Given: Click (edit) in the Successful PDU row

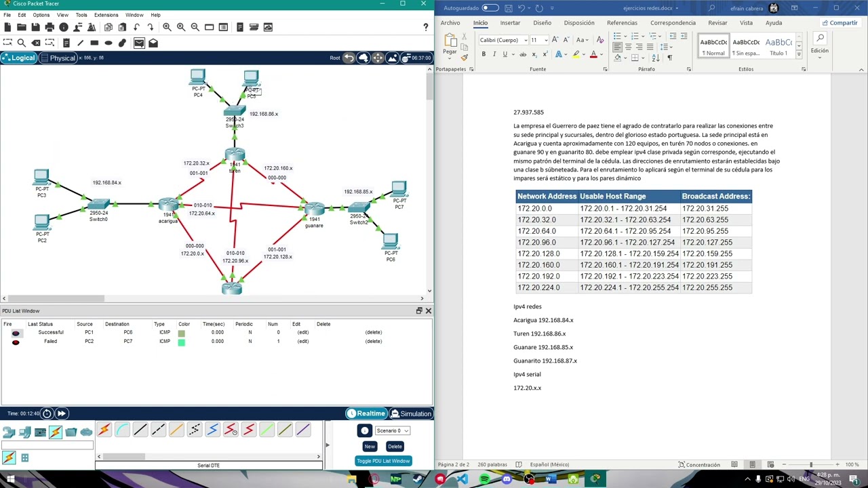Looking at the screenshot, I should tap(303, 332).
